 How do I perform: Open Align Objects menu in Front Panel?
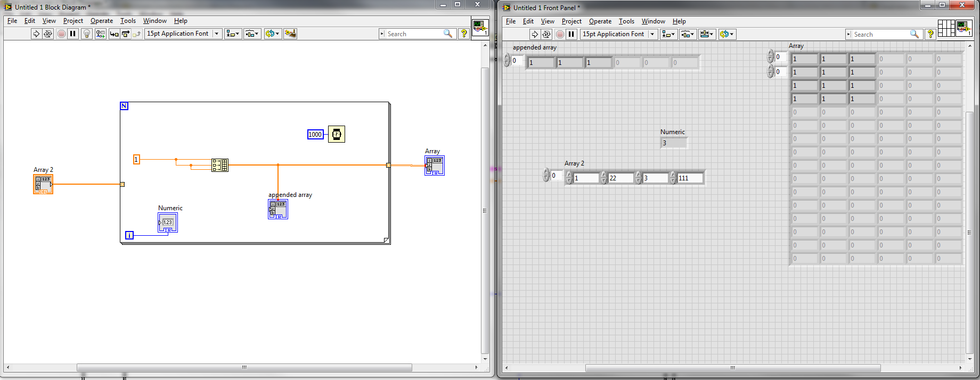(x=668, y=34)
